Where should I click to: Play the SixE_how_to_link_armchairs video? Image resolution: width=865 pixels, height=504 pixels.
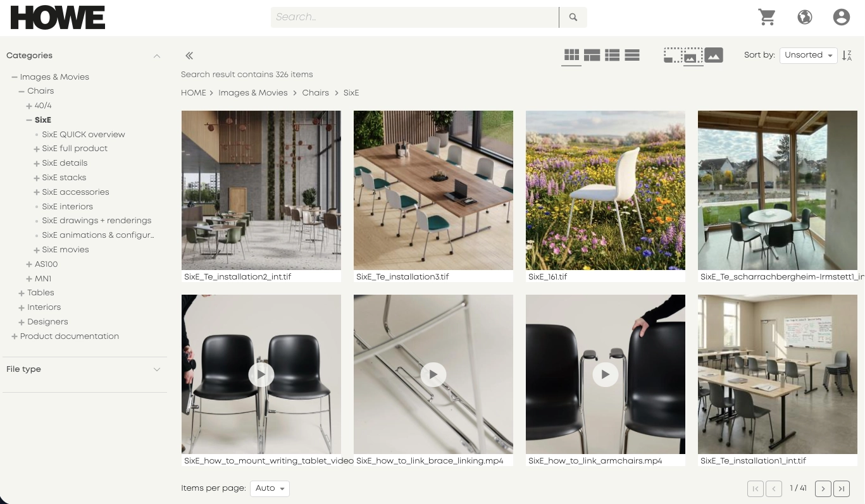click(606, 374)
